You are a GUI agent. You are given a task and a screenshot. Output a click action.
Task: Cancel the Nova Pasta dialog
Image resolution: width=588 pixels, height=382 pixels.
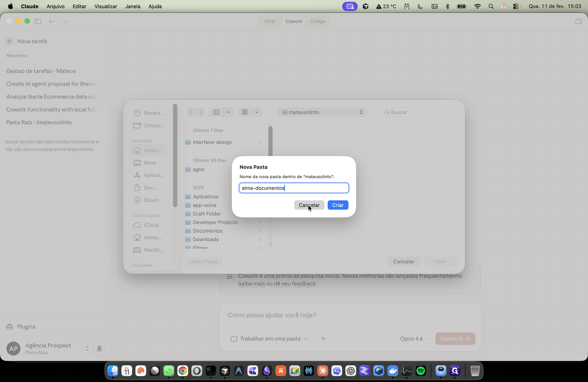309,205
